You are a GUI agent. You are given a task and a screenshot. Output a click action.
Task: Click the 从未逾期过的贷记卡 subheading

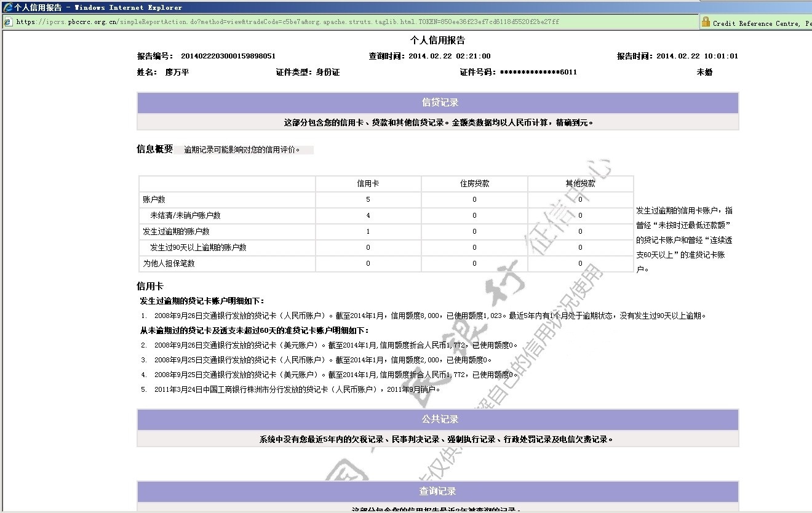(255, 330)
